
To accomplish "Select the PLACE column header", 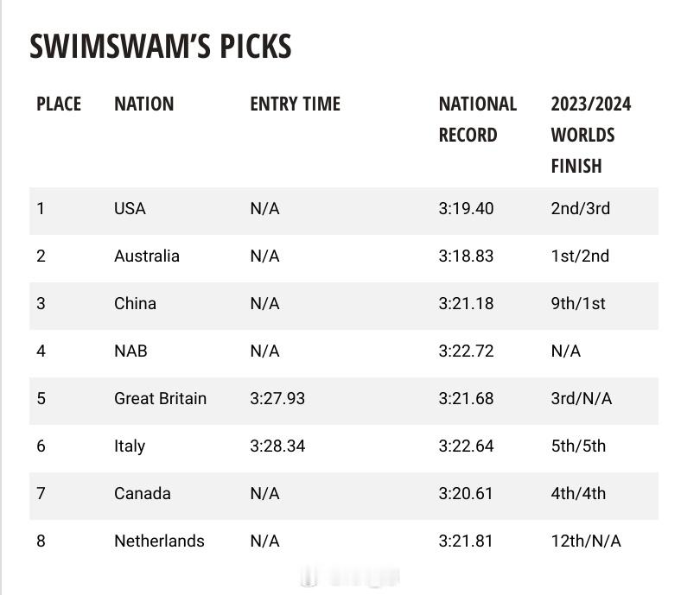I will pos(59,104).
